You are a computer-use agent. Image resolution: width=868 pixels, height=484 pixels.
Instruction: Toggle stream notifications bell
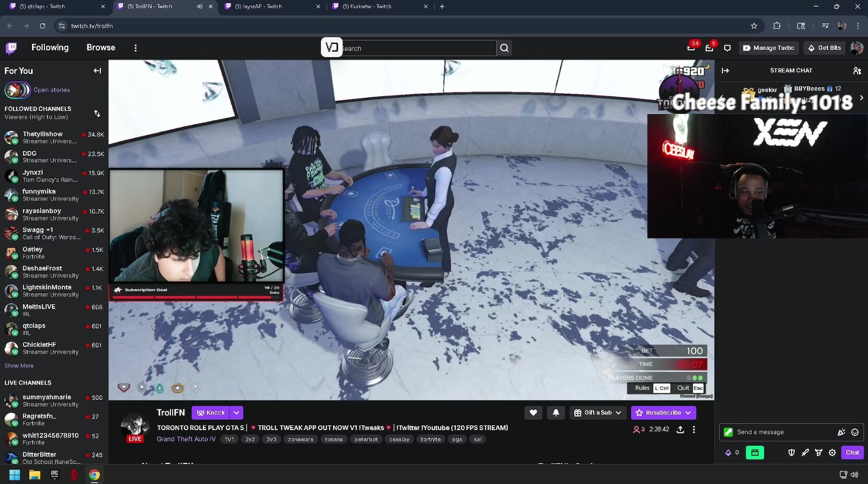click(556, 413)
